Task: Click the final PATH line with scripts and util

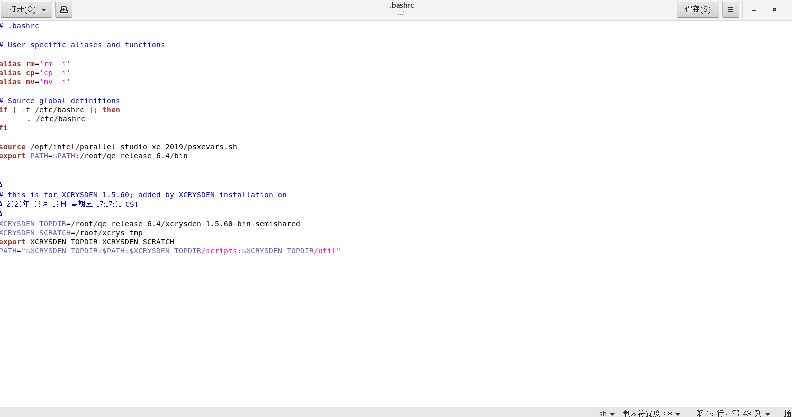Action: pos(171,251)
